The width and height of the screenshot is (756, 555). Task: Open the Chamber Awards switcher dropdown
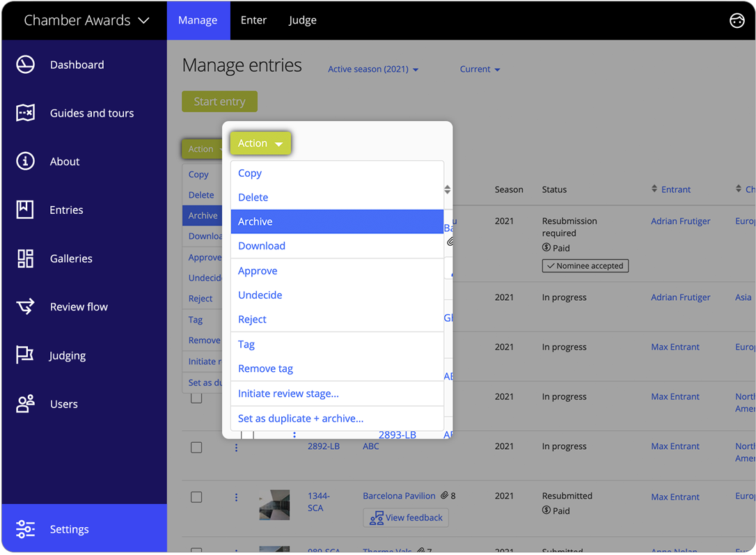coord(87,20)
